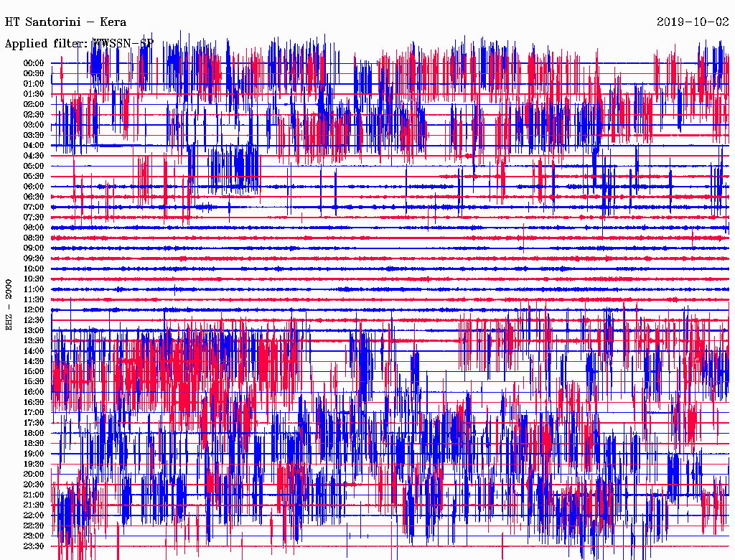Select the 08:00 time label

(34, 228)
